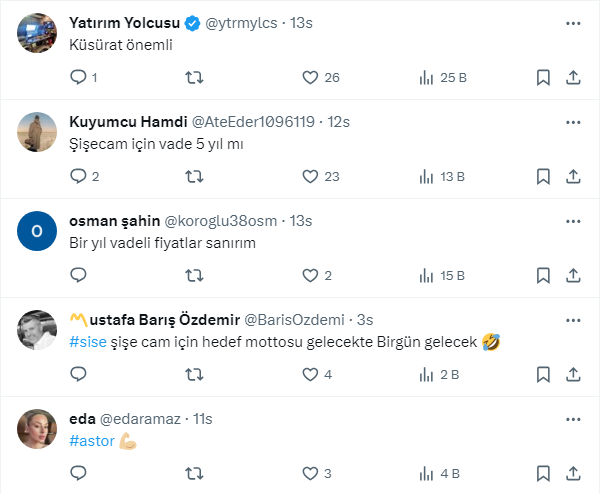Open the #sise hashtag link
The image size is (602, 494).
(x=86, y=342)
